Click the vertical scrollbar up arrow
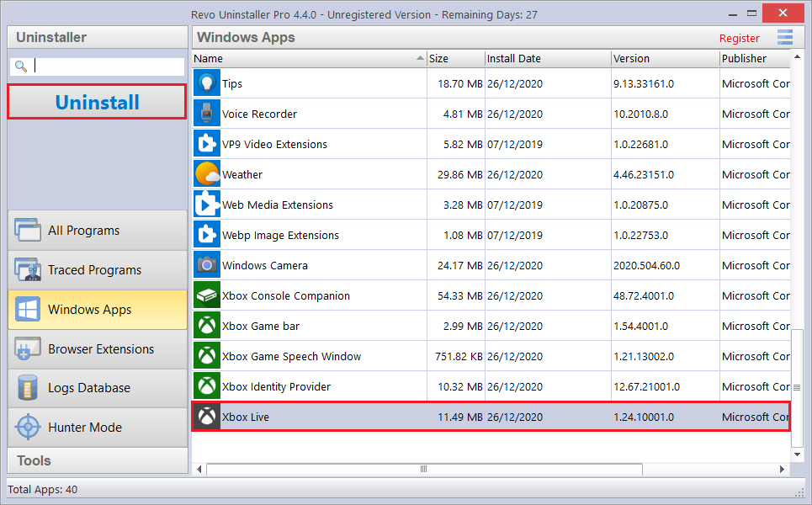 (x=797, y=56)
